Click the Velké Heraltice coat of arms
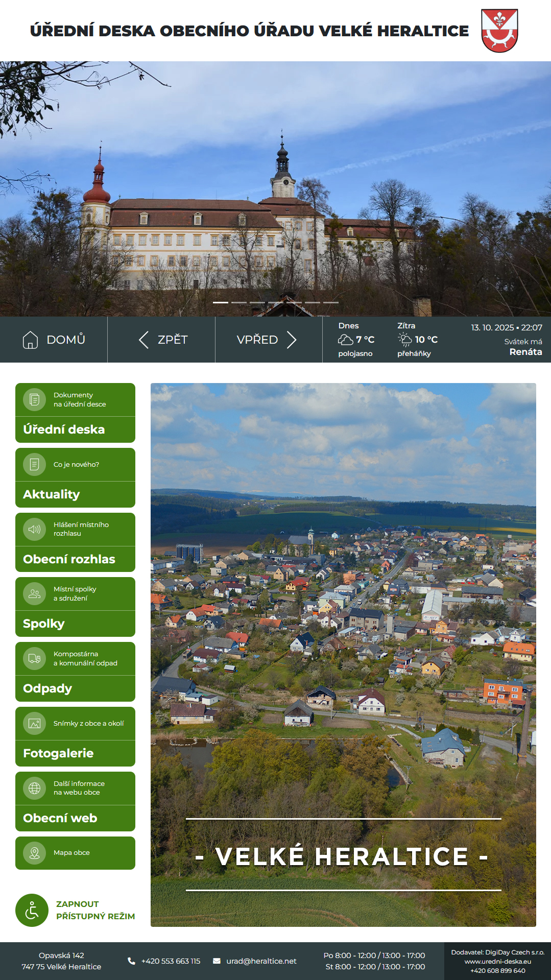Screen dimensions: 551x980 [499, 31]
